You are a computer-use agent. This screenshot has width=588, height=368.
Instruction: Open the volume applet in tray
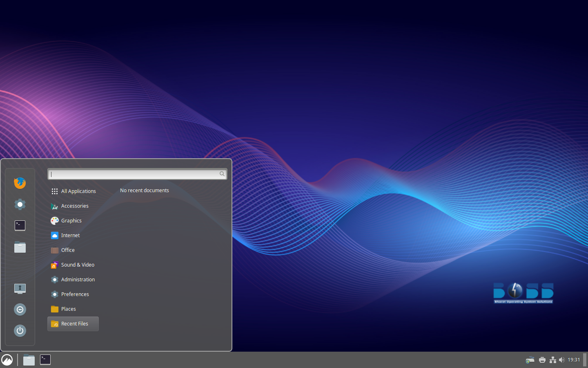pos(562,360)
